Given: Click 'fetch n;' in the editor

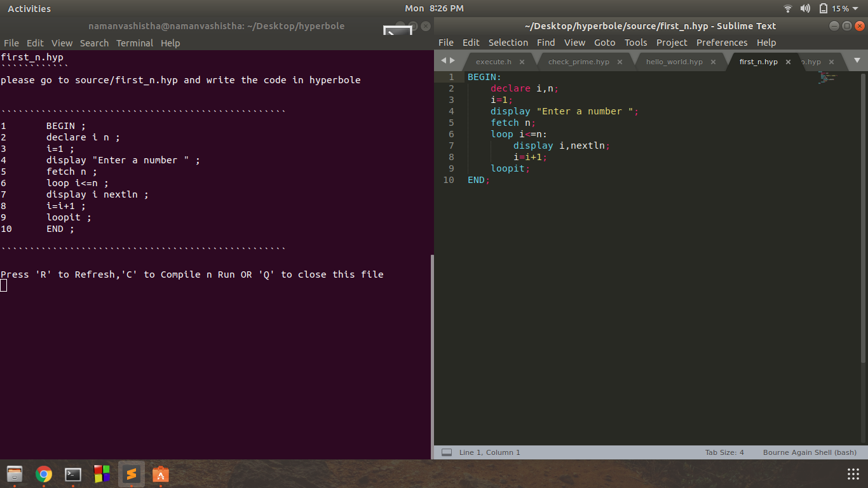Looking at the screenshot, I should 513,123.
